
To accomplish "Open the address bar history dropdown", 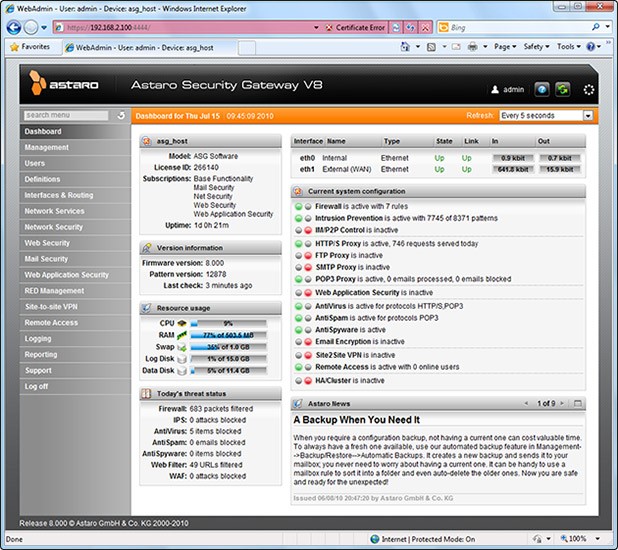I will tap(316, 28).
